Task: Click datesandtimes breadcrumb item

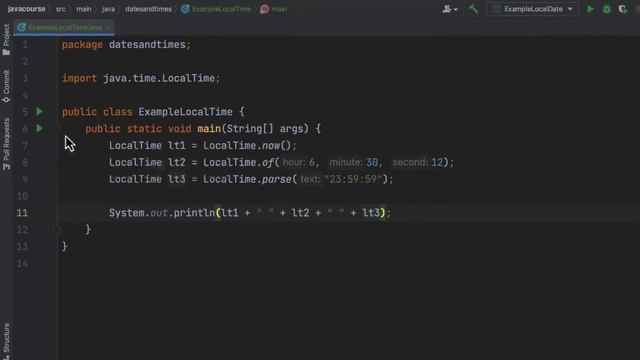Action: [x=148, y=9]
